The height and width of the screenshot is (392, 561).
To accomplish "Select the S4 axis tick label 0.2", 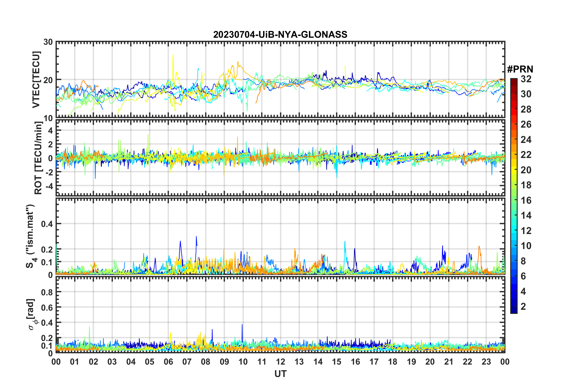I will 47,249.
